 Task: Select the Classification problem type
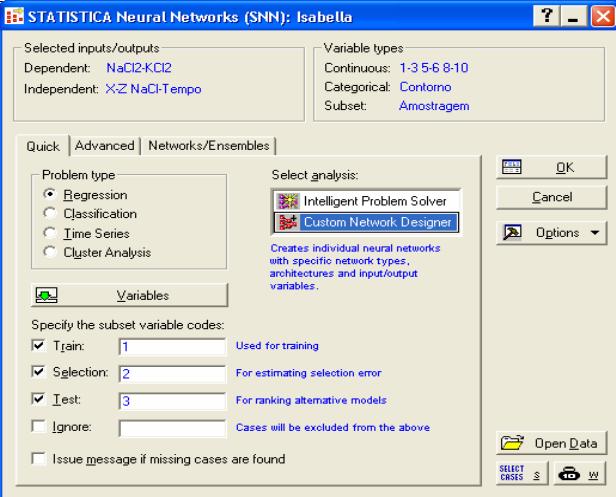click(x=50, y=213)
